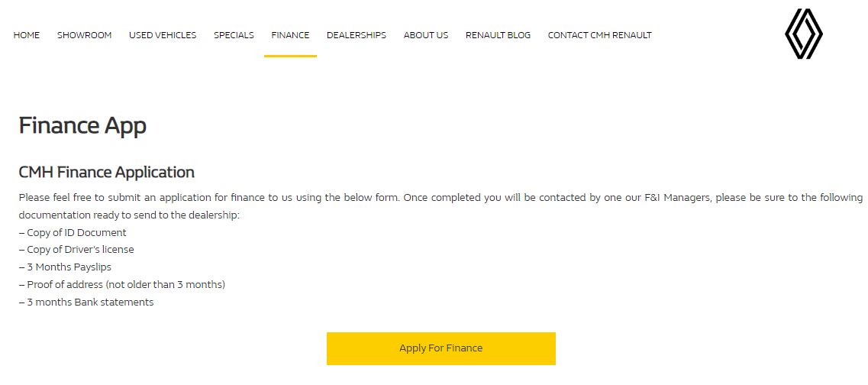
Task: Open the SPECIALS navigation link
Action: 234,35
